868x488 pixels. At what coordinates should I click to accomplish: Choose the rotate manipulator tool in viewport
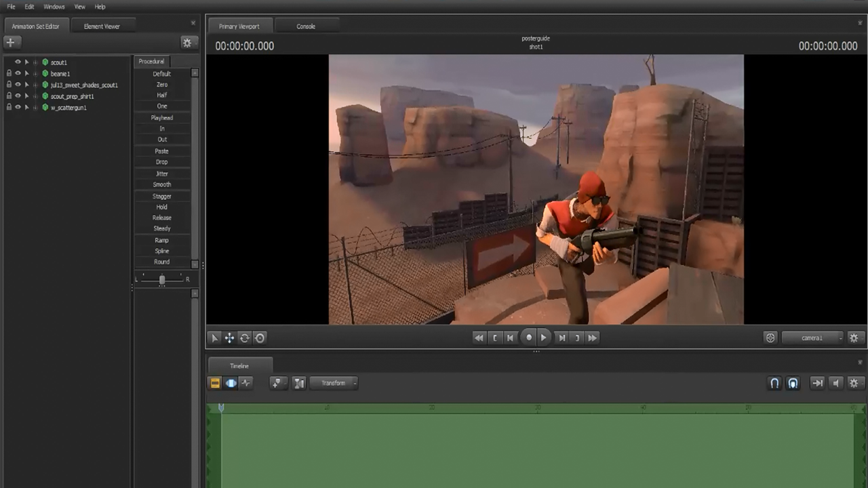tap(245, 338)
